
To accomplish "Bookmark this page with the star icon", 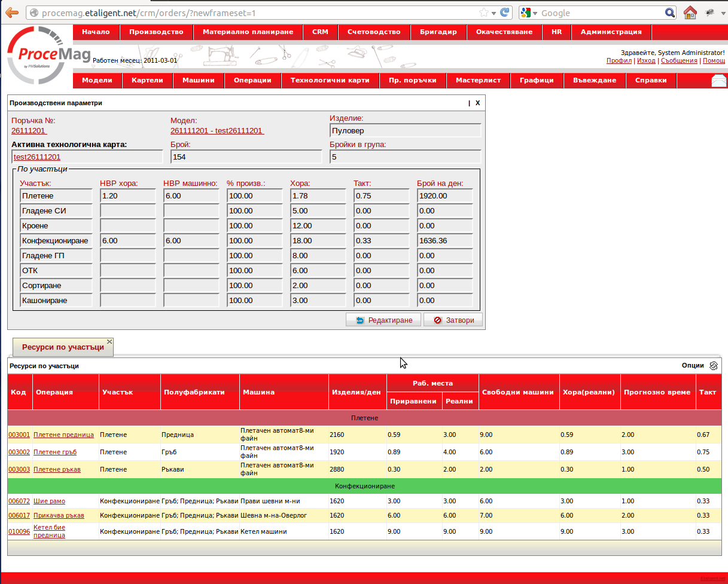I will click(x=483, y=13).
